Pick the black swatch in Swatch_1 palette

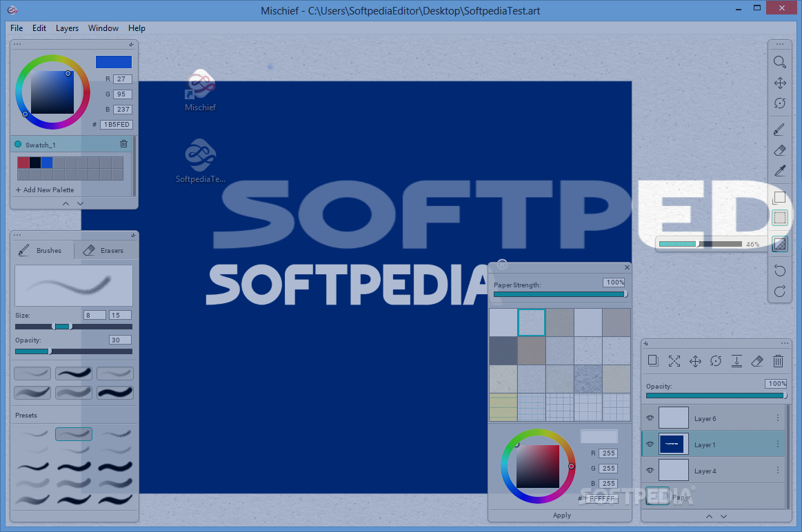point(34,163)
